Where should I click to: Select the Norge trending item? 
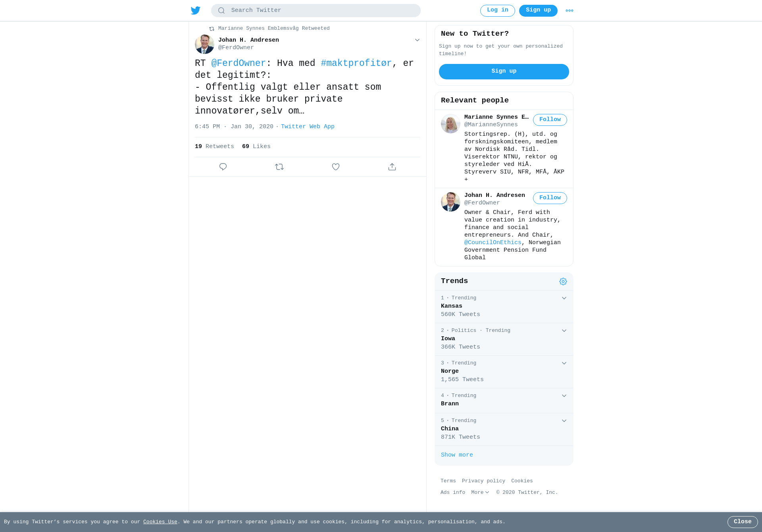(x=504, y=372)
